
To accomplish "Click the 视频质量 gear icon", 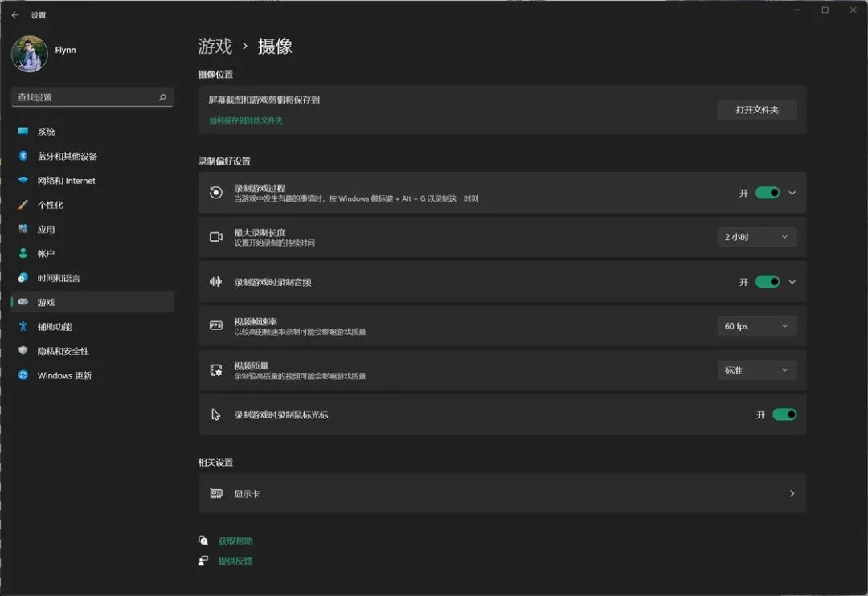I will pos(216,370).
